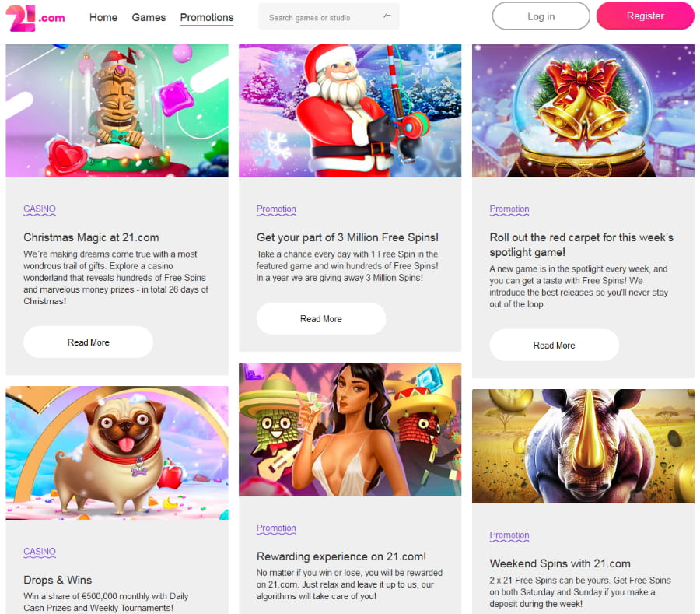The image size is (700, 614).
Task: Go to the Games menu item
Action: tap(149, 17)
